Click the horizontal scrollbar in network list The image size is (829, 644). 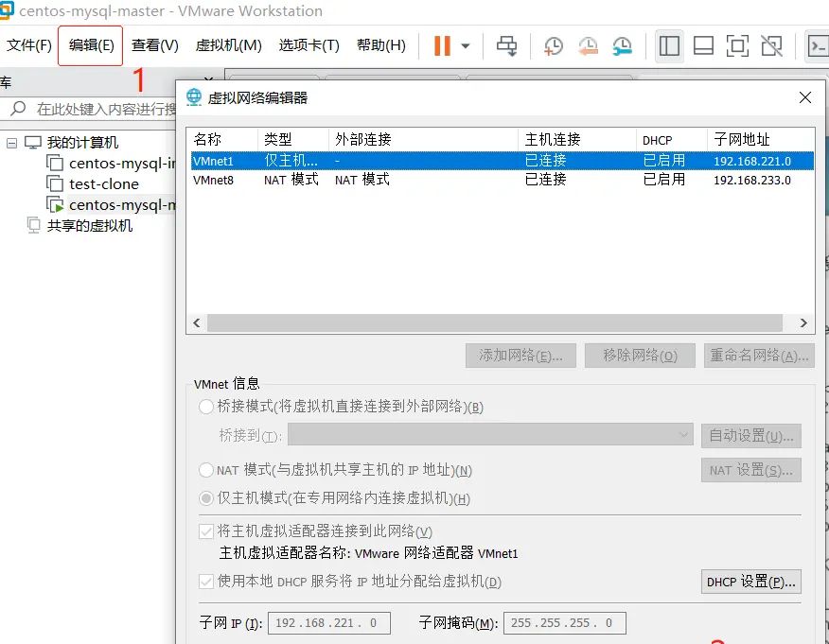pos(502,322)
